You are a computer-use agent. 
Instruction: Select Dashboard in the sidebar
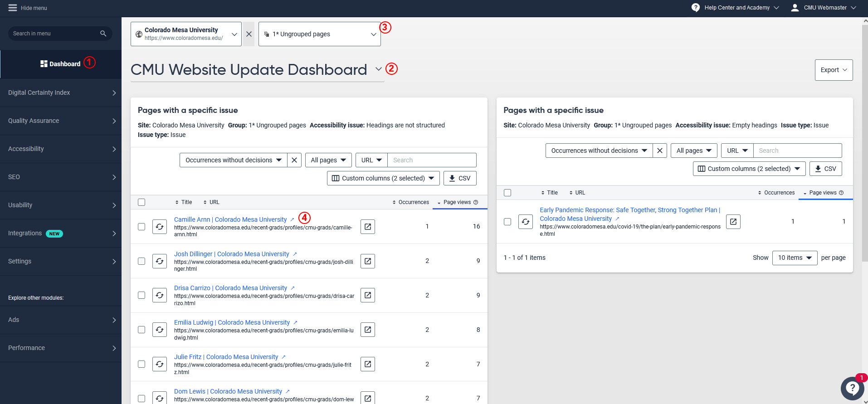click(61, 64)
